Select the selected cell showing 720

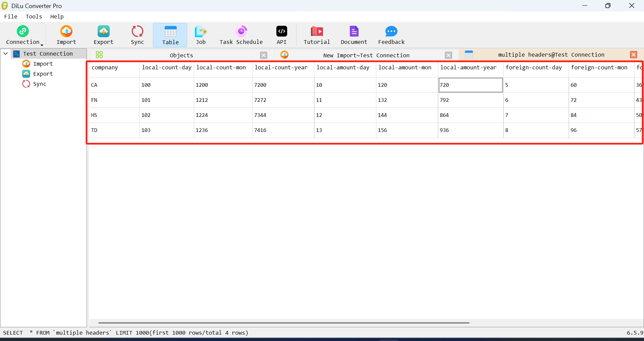471,85
